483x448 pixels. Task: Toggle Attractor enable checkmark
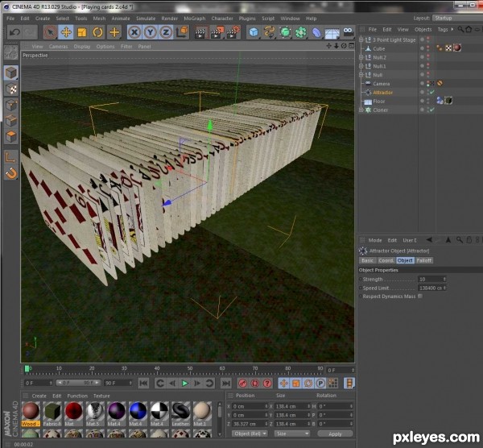[431, 92]
